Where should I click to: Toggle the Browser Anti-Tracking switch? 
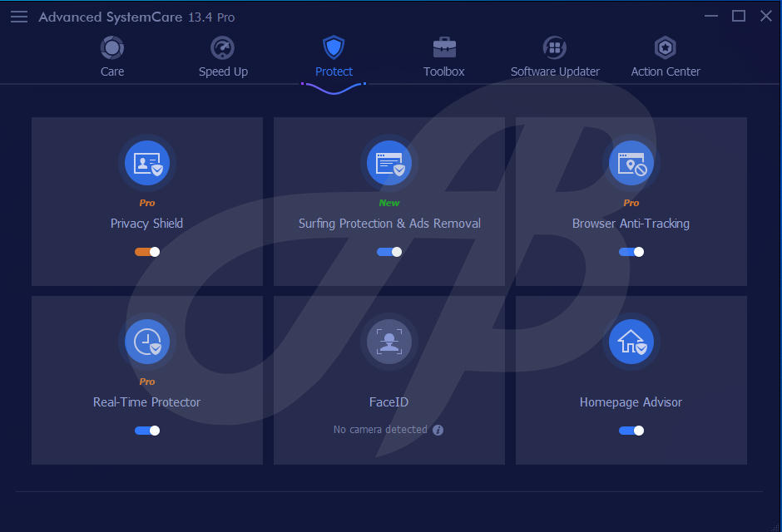pyautogui.click(x=631, y=252)
